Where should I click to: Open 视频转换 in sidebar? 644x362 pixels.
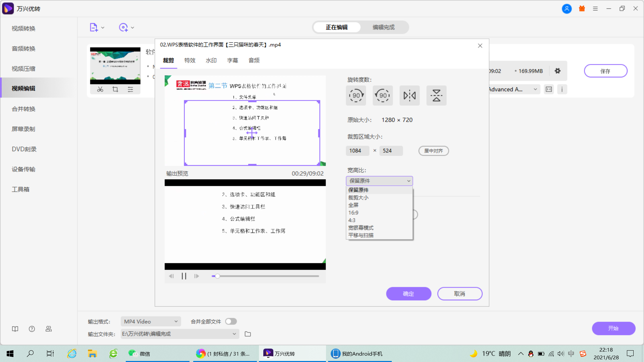tap(23, 28)
